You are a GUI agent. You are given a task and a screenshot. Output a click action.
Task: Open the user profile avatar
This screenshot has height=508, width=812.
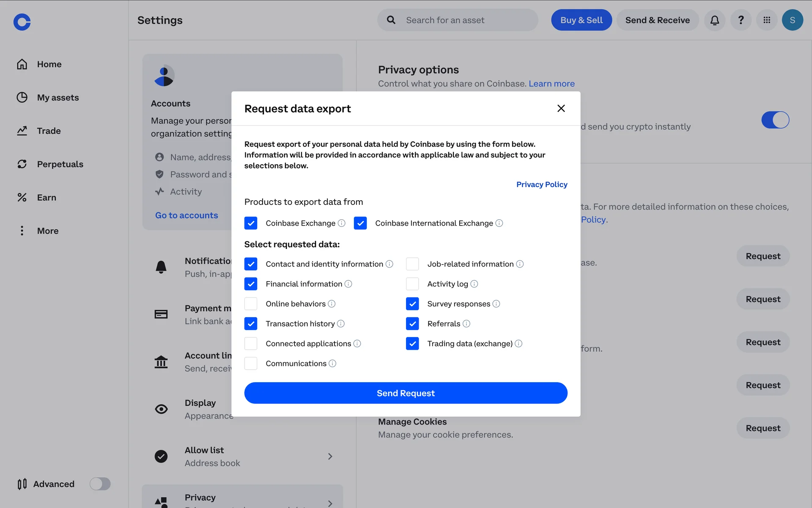(792, 20)
